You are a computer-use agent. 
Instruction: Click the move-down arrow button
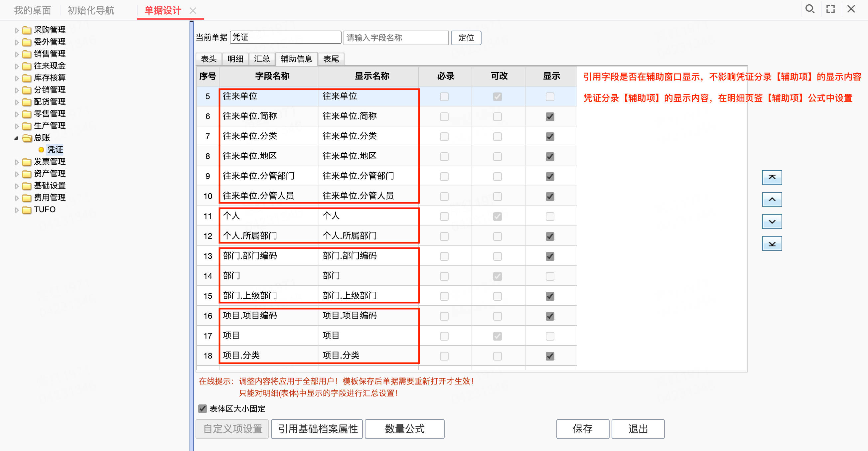[x=772, y=222]
